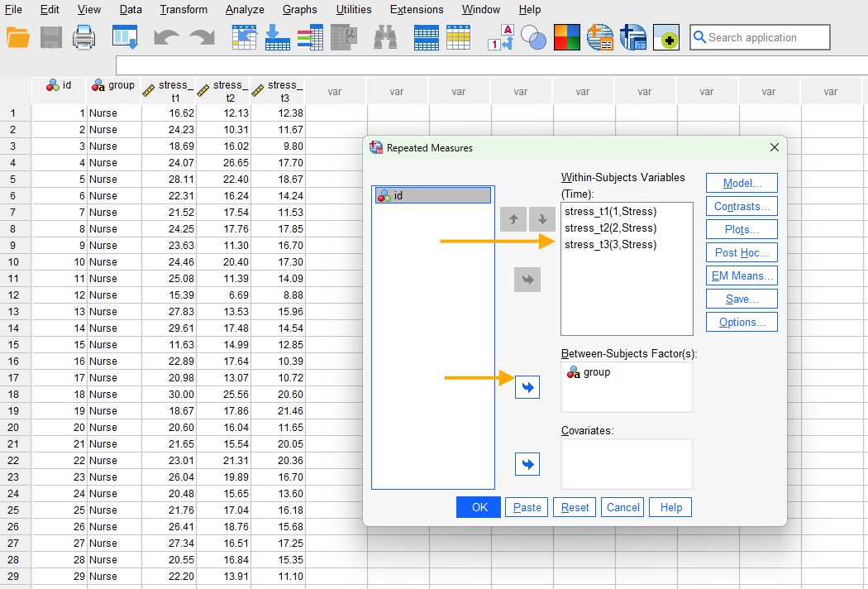Open the Window menu
868x589 pixels.
click(x=481, y=9)
